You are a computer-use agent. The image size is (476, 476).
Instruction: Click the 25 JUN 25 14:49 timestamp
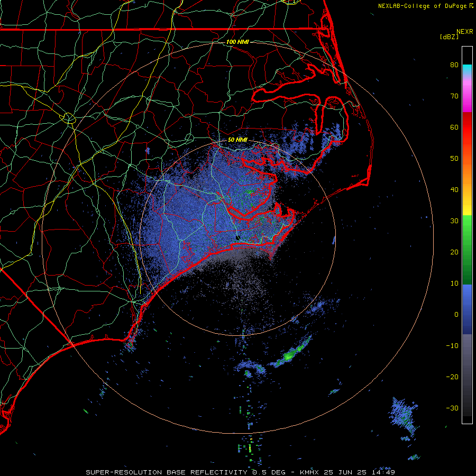point(360,472)
